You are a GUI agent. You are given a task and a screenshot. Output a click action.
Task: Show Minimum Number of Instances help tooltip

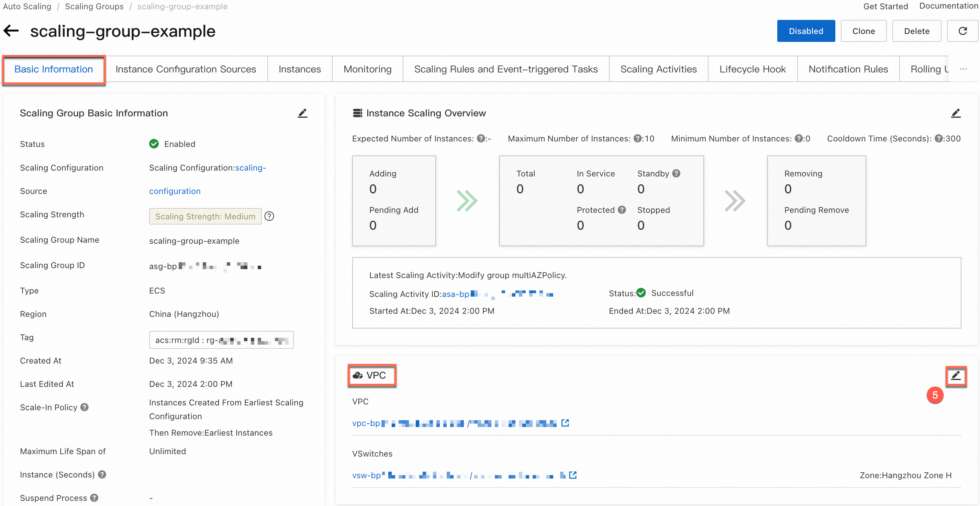click(799, 139)
